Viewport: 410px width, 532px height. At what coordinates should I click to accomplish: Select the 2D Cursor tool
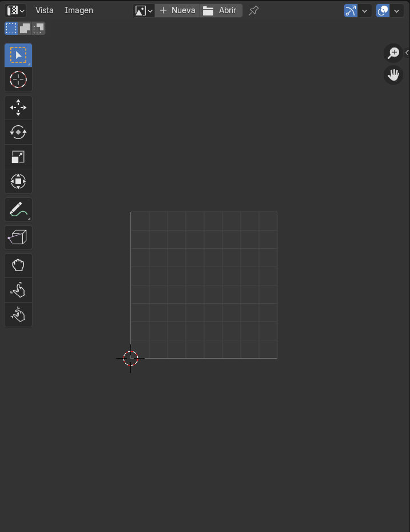click(18, 80)
